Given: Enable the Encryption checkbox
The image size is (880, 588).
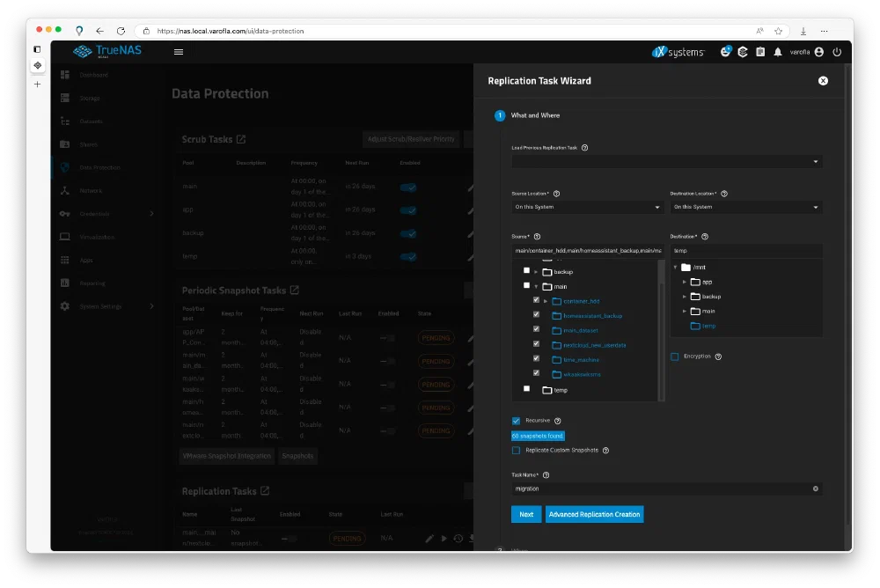Looking at the screenshot, I should tap(675, 356).
